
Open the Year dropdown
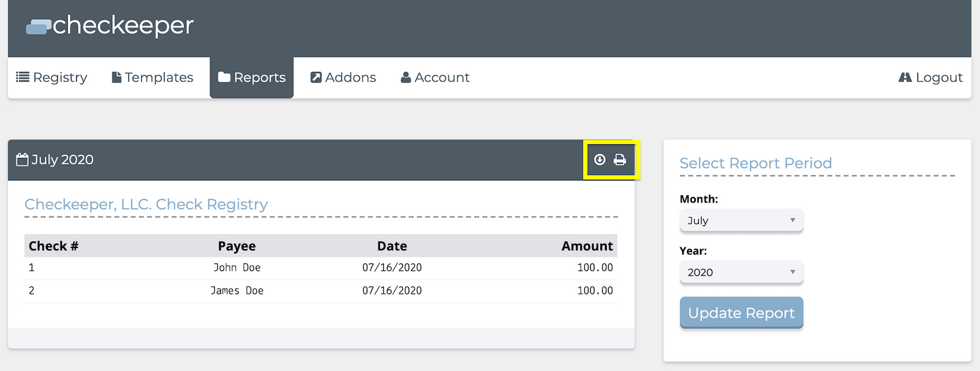(x=741, y=272)
